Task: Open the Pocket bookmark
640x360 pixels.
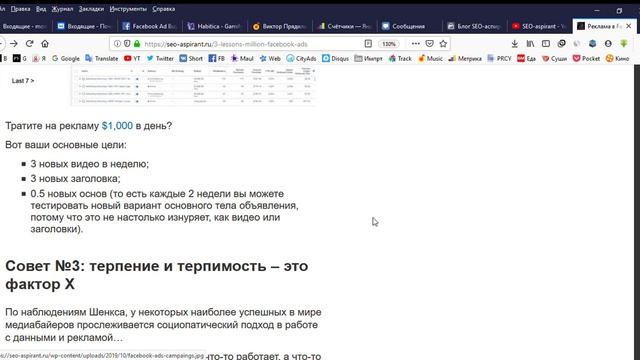Action: tap(587, 58)
